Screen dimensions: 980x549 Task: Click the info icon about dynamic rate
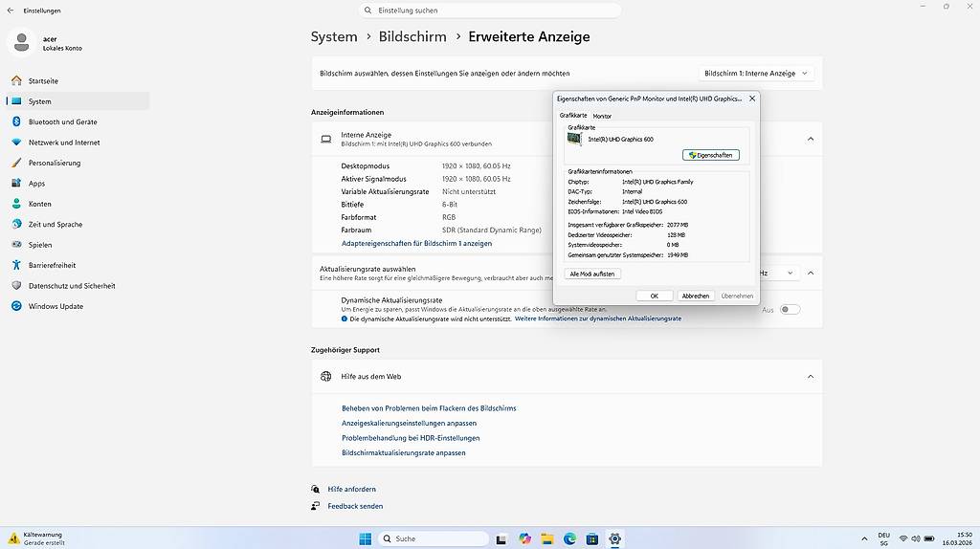pos(345,318)
